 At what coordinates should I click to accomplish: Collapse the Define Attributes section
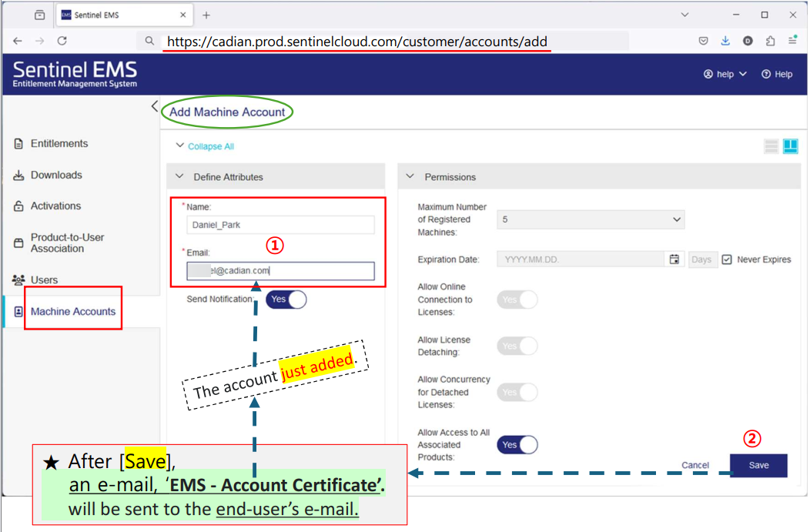pos(179,176)
